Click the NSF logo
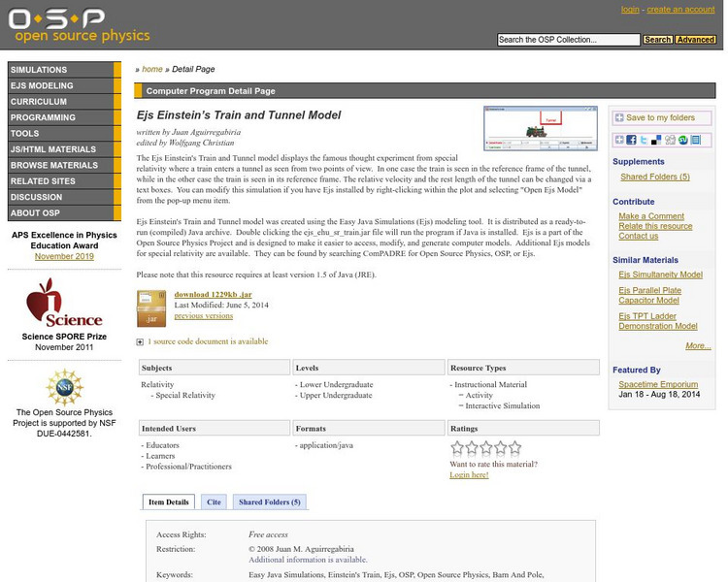Image resolution: width=728 pixels, height=582 pixels. pyautogui.click(x=64, y=387)
